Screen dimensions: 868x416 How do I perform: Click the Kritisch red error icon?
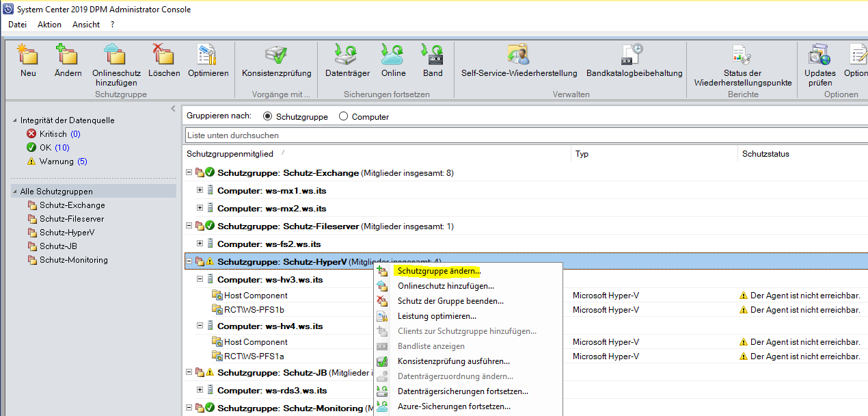point(31,134)
